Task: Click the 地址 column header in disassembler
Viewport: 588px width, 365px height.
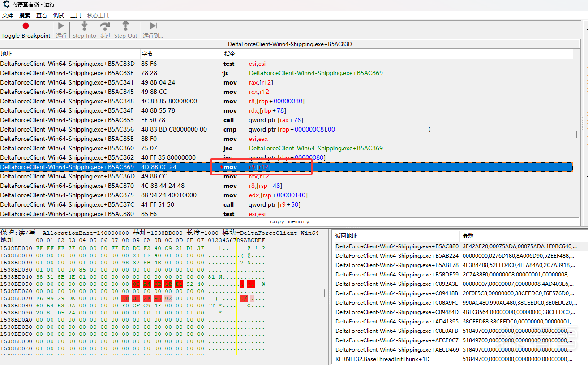Action: [x=70, y=54]
